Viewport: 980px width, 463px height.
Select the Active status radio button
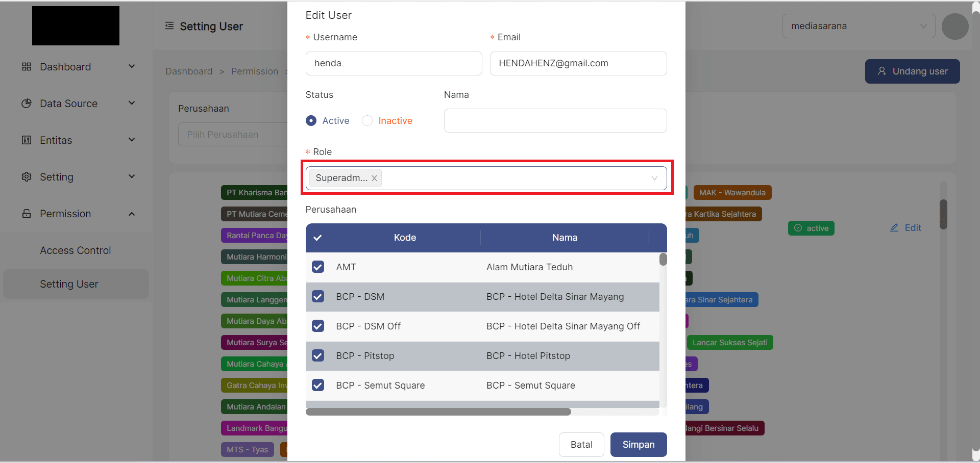click(311, 120)
